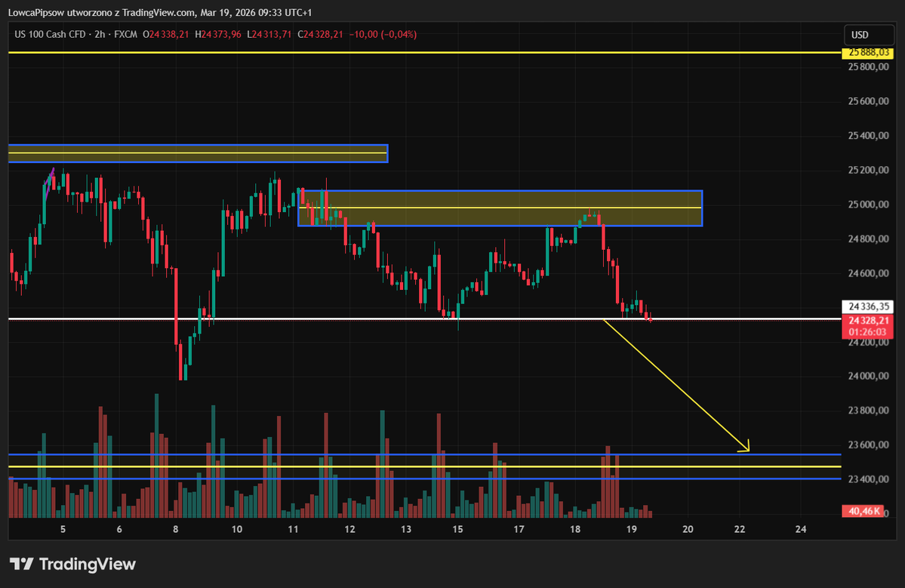Click date 18 on the time axis

[575, 529]
